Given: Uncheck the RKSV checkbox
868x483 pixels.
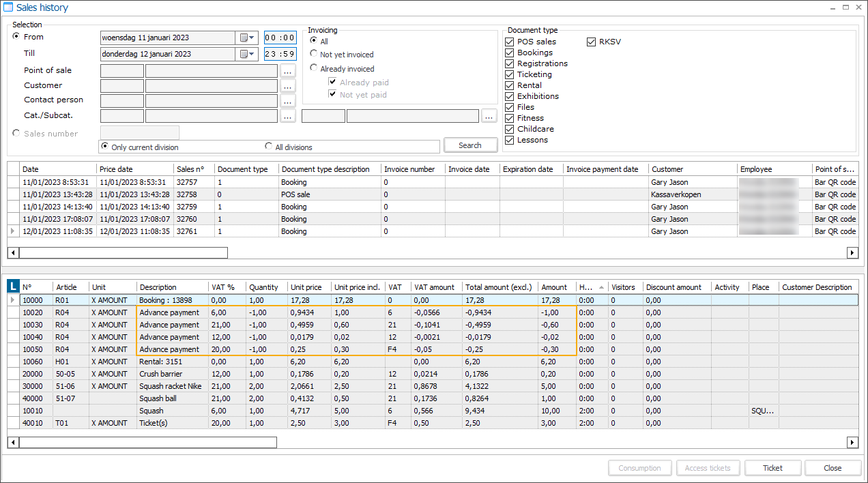Looking at the screenshot, I should tap(591, 42).
